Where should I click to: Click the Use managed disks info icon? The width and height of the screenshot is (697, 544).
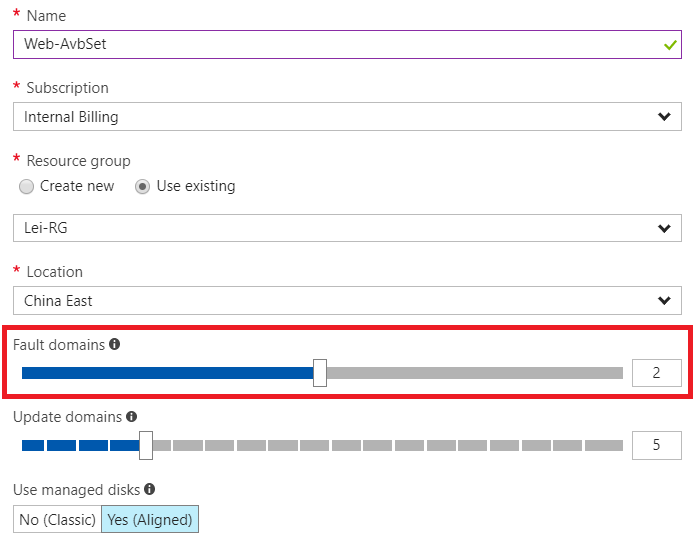click(x=150, y=490)
